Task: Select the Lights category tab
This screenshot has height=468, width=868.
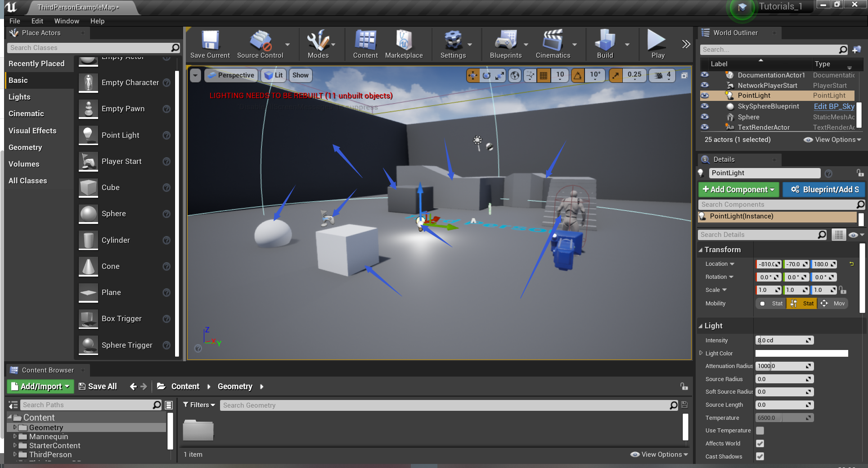Action: [19, 97]
